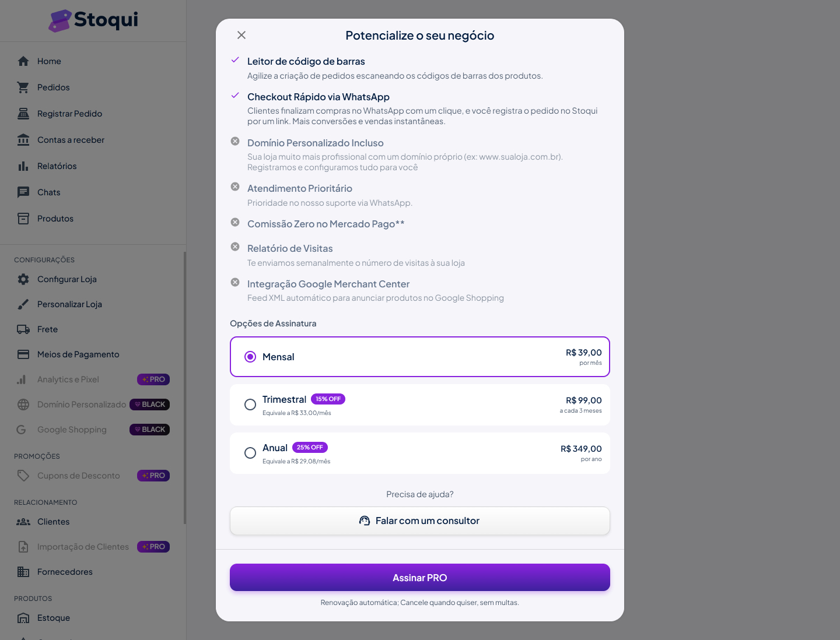Go to Meios de Pagamento menu item
Image resolution: width=840 pixels, height=640 pixels.
(78, 354)
